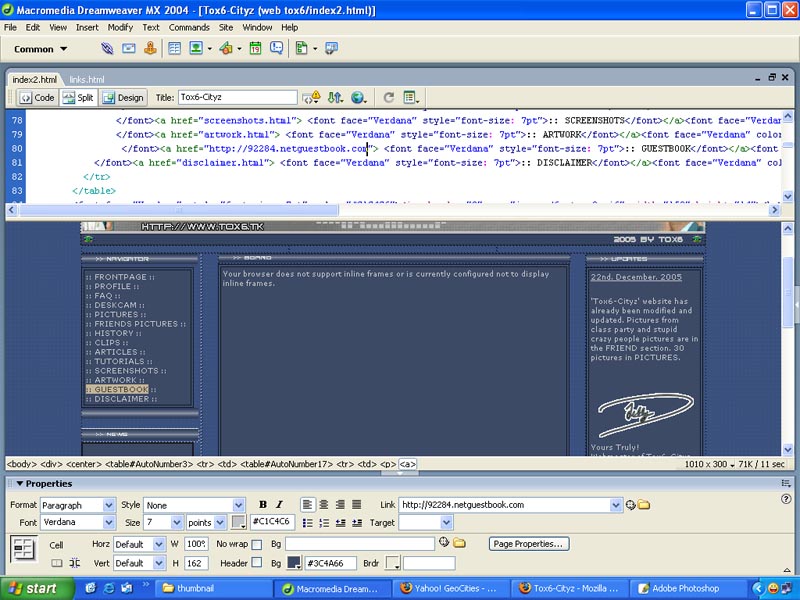
Task: Open the Format Paragraph dropdown
Action: [109, 505]
